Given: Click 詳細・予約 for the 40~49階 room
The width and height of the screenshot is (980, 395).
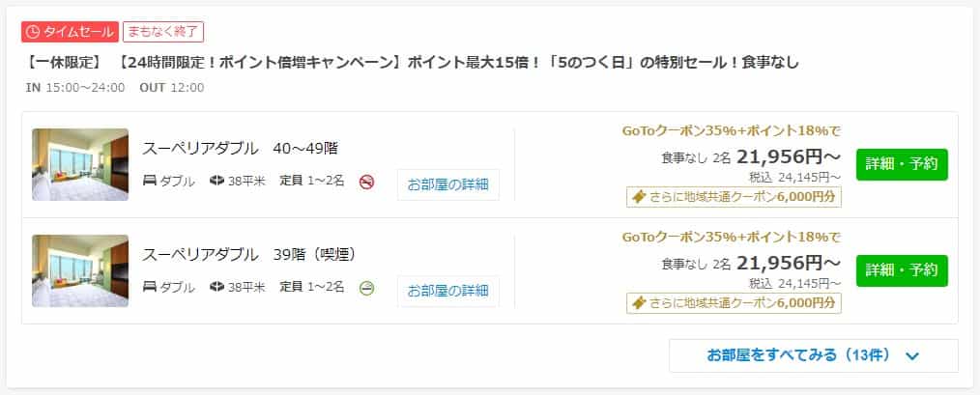Looking at the screenshot, I should pos(902,164).
